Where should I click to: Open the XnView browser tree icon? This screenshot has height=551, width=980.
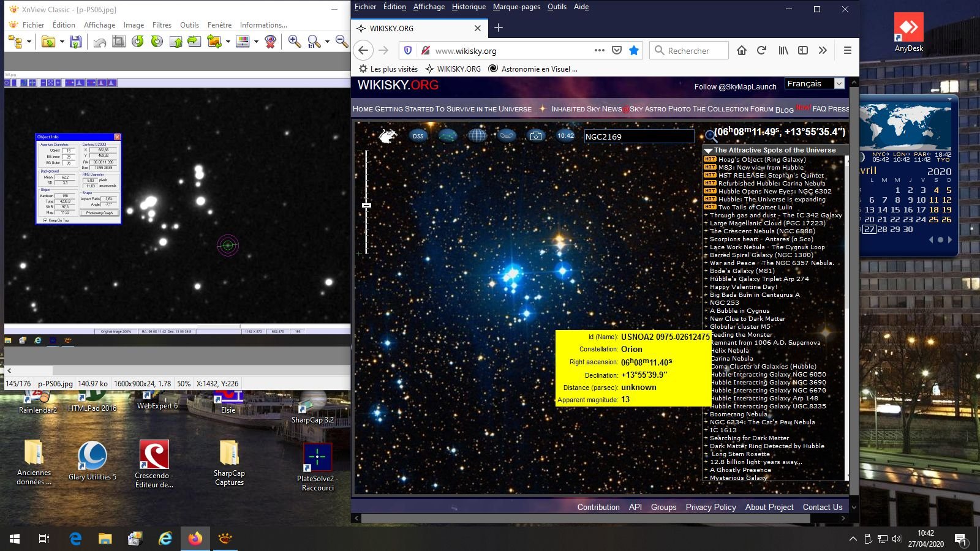[x=15, y=42]
